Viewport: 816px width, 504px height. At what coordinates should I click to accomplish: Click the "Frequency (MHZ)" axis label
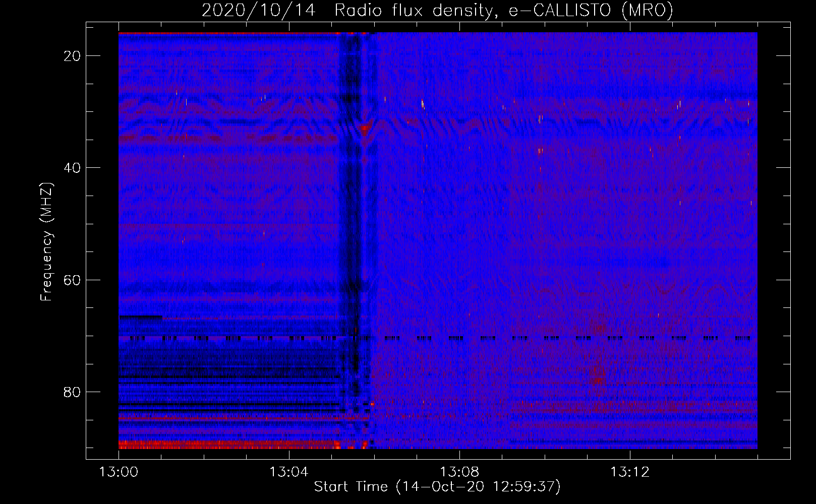click(x=46, y=242)
